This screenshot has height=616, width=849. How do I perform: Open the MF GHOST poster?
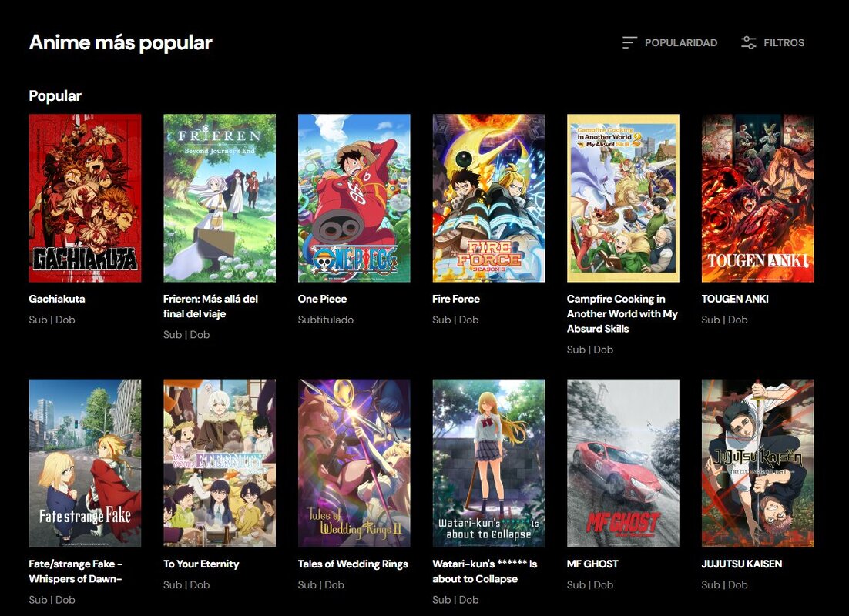coord(622,463)
